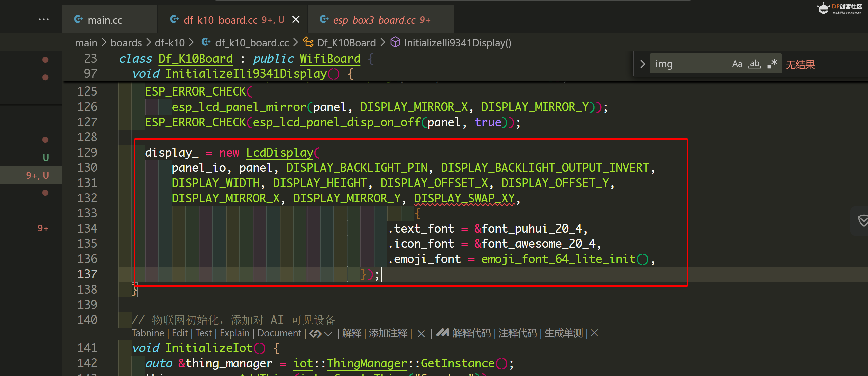Click the three-dots more actions icon

tap(43, 20)
